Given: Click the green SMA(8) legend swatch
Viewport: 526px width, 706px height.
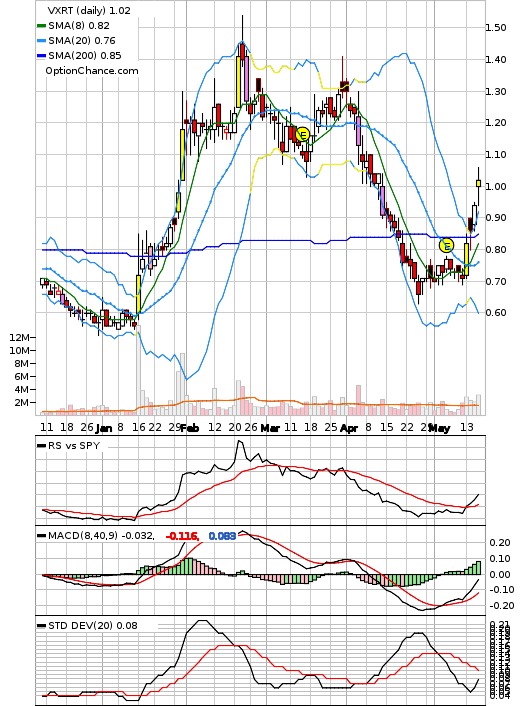Looking at the screenshot, I should [x=41, y=26].
